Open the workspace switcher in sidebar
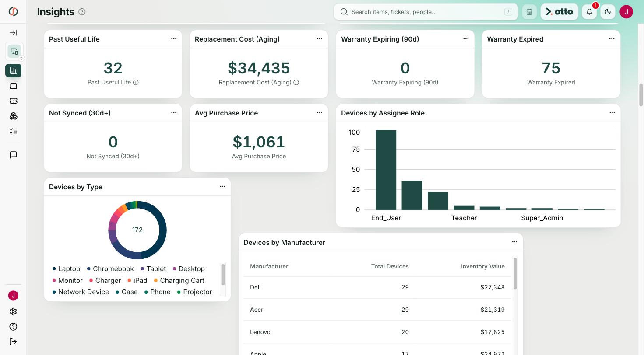644x355 pixels. 14,52
